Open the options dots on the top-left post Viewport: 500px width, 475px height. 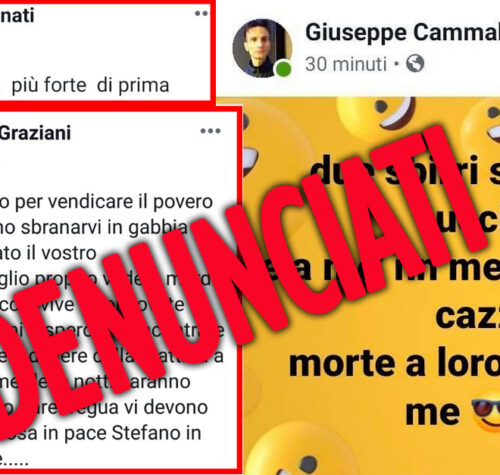(x=201, y=13)
